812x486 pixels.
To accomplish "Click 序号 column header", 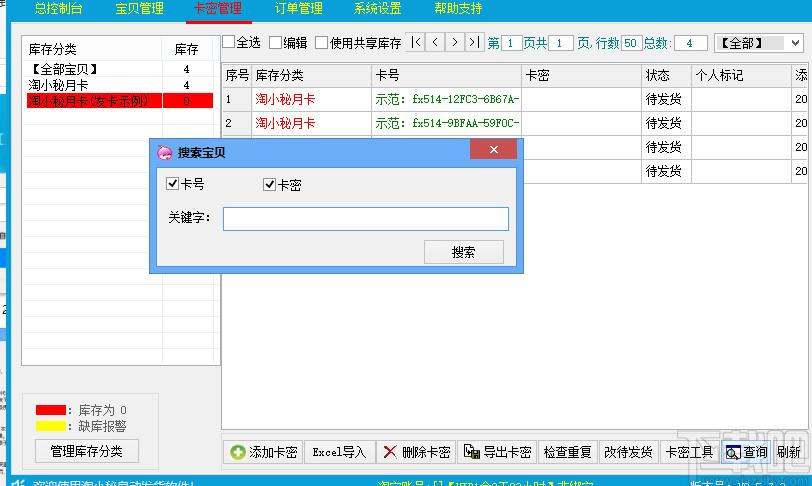I will (x=237, y=75).
